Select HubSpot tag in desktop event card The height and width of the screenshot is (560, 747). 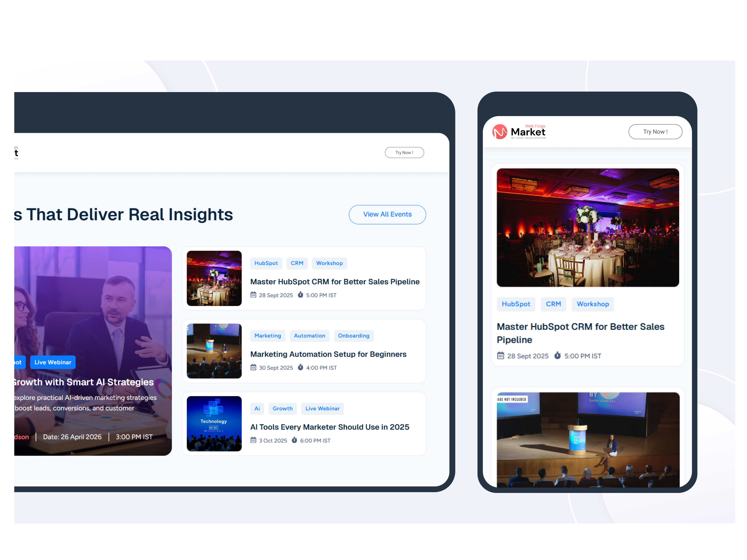click(266, 263)
